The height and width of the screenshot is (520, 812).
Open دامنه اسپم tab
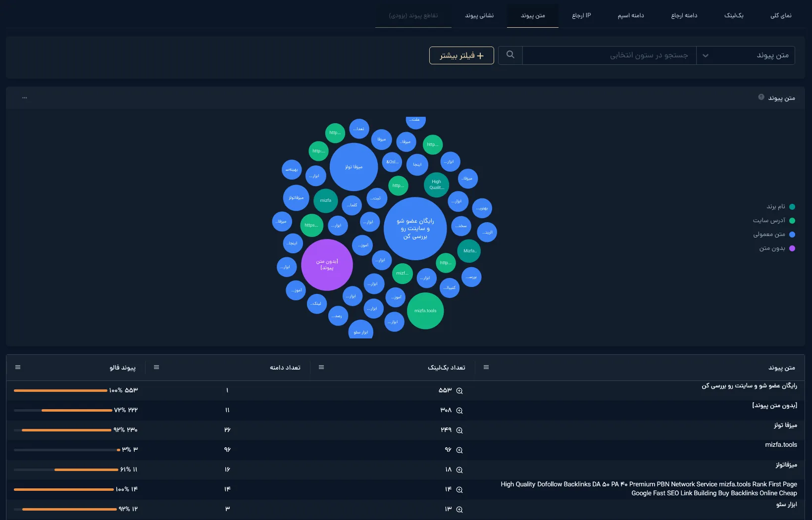tap(631, 15)
